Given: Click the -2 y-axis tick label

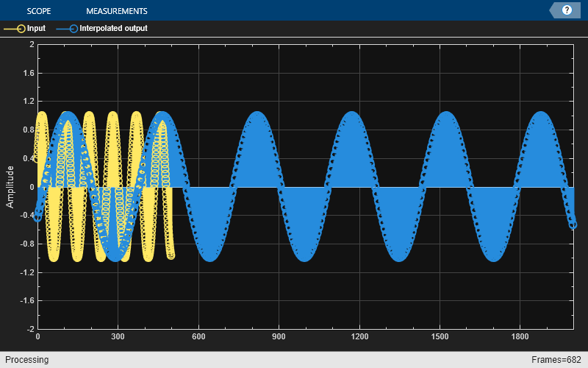Looking at the screenshot, I should point(29,329).
